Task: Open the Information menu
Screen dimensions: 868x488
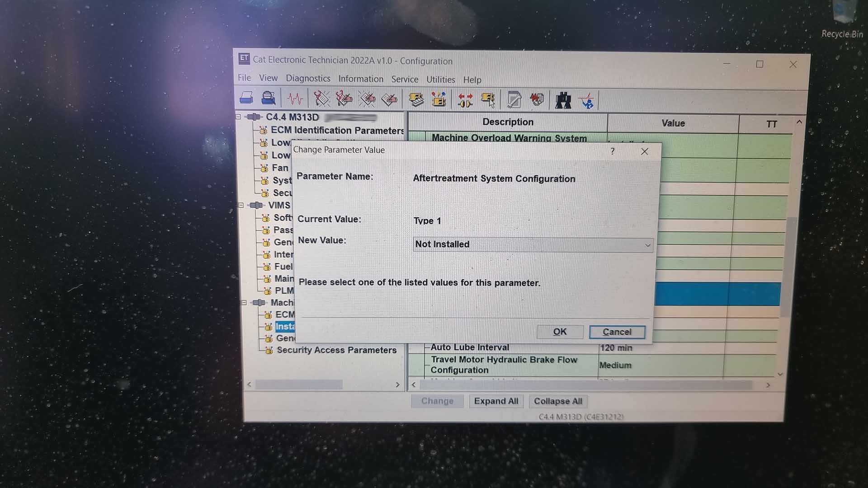Action: click(x=361, y=79)
